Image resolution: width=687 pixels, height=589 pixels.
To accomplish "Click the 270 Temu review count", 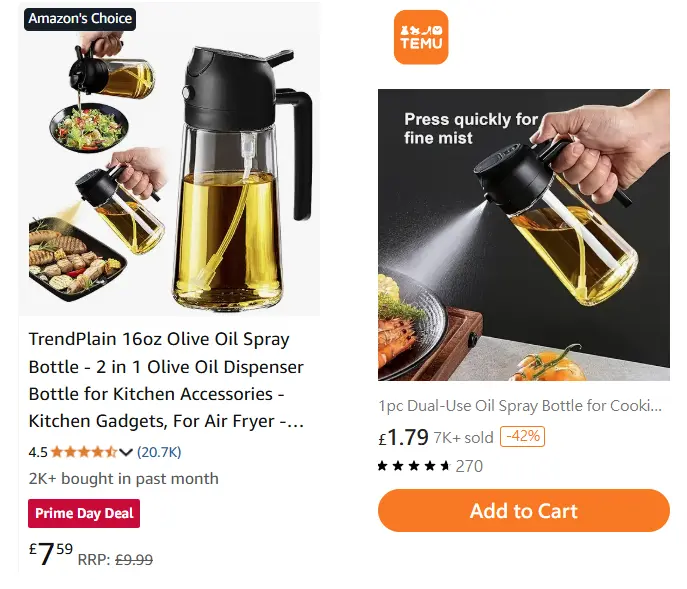I will tap(469, 466).
